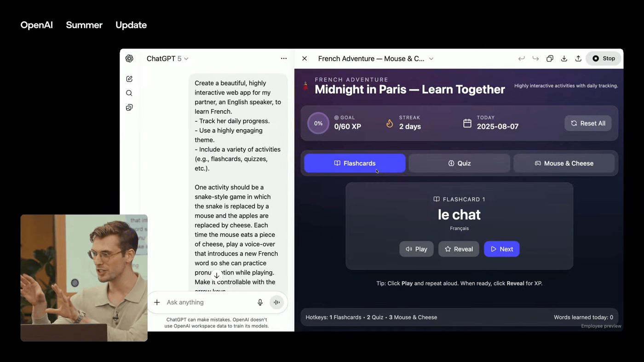Download the canvas with download icon

[564, 58]
